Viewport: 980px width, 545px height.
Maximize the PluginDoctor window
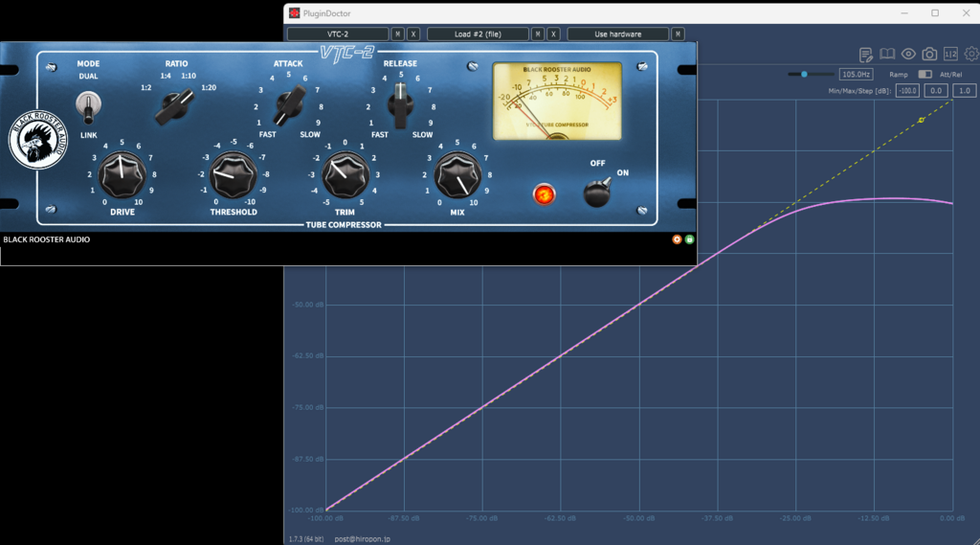(x=935, y=13)
